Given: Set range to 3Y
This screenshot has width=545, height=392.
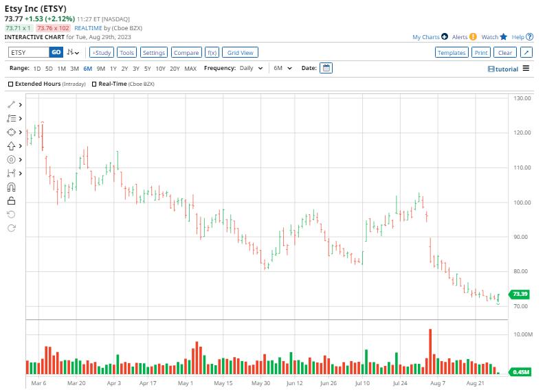Looking at the screenshot, I should (136, 69).
